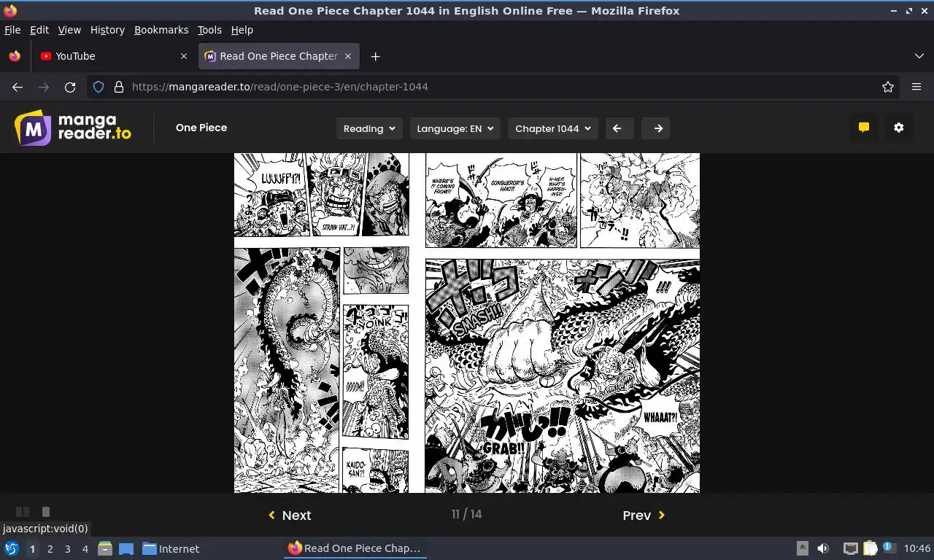Image resolution: width=934 pixels, height=560 pixels.
Task: Open the Help menu
Action: [242, 30]
